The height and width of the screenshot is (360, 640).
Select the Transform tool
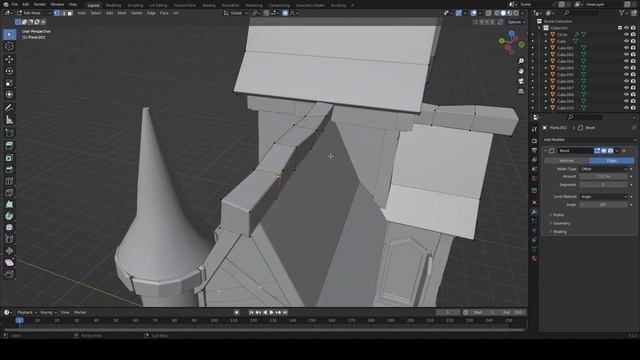coord(9,95)
